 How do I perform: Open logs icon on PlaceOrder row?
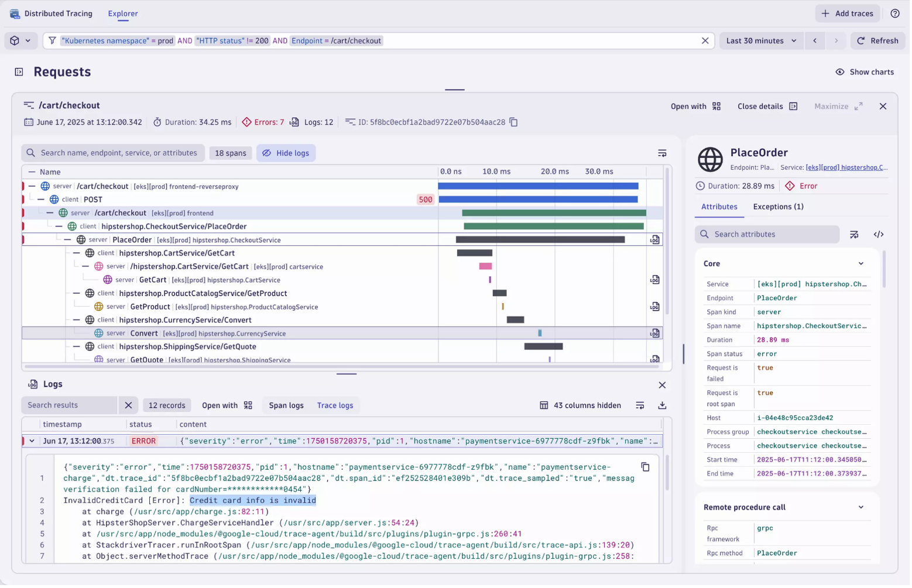(x=656, y=240)
